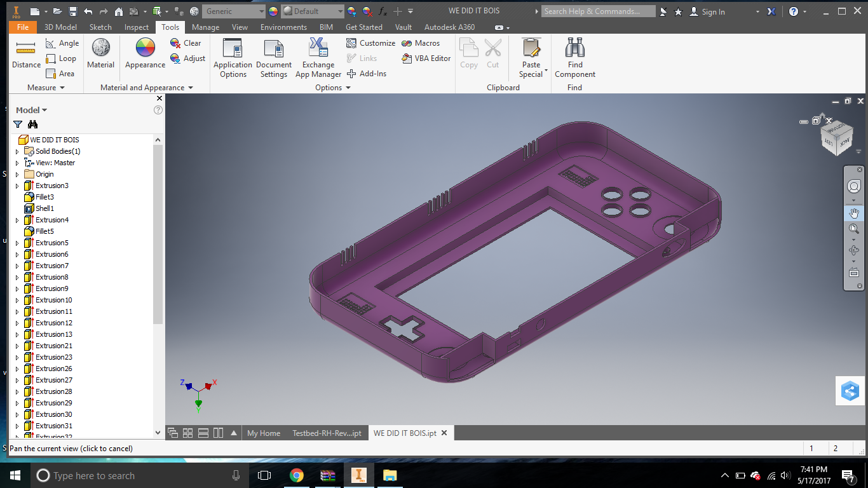The height and width of the screenshot is (488, 868).
Task: Open Google Chrome from the taskbar
Action: point(297,475)
